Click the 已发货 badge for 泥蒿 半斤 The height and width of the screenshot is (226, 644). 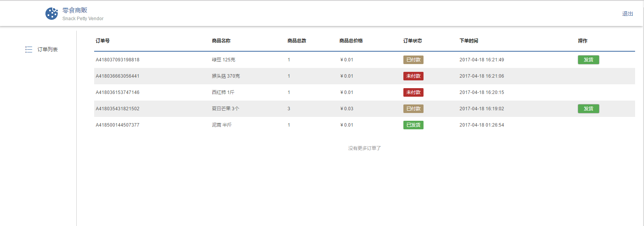413,125
